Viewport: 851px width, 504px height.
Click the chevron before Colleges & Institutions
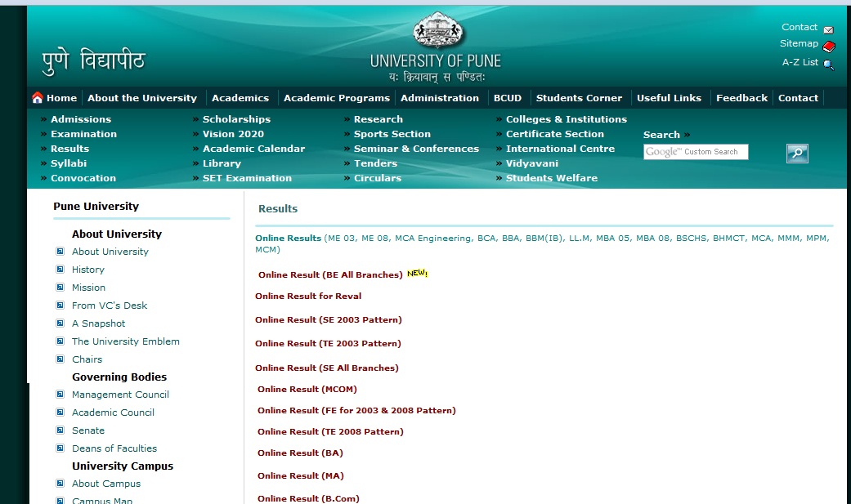[498, 118]
